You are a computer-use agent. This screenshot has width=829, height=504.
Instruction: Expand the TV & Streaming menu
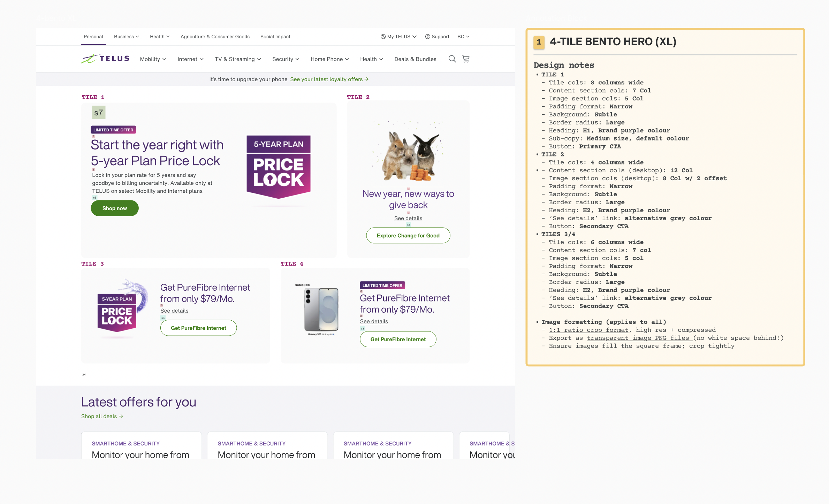[238, 59]
